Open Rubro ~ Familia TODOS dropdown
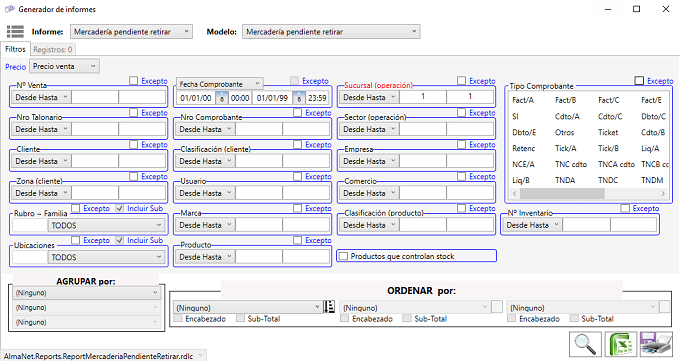This screenshot has width=680, height=361. [x=106, y=225]
